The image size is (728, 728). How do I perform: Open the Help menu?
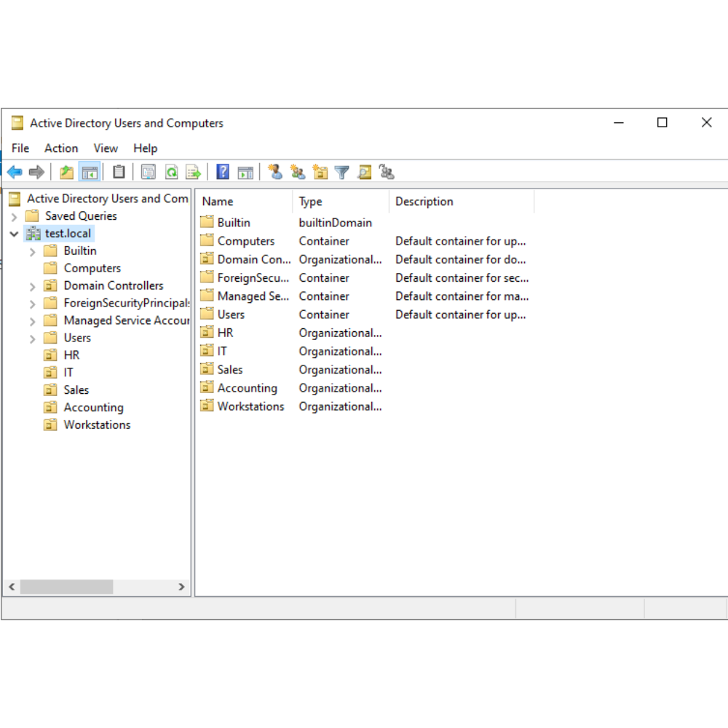point(146,148)
